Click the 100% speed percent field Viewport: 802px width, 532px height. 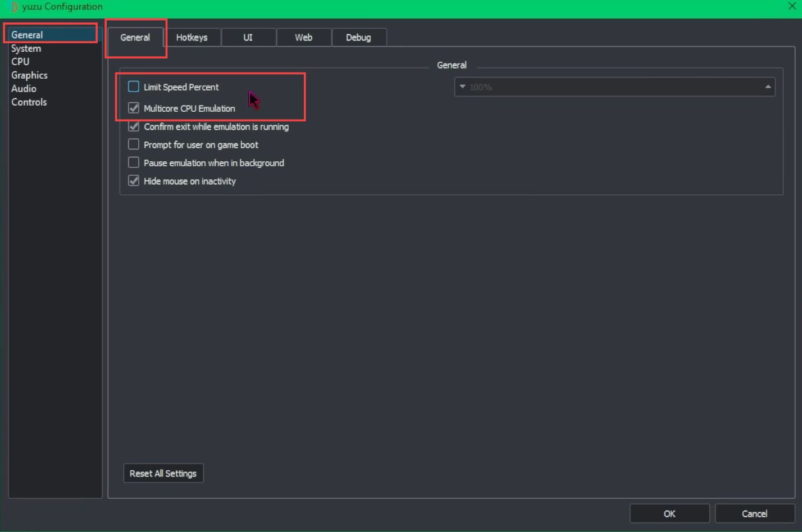[x=614, y=87]
